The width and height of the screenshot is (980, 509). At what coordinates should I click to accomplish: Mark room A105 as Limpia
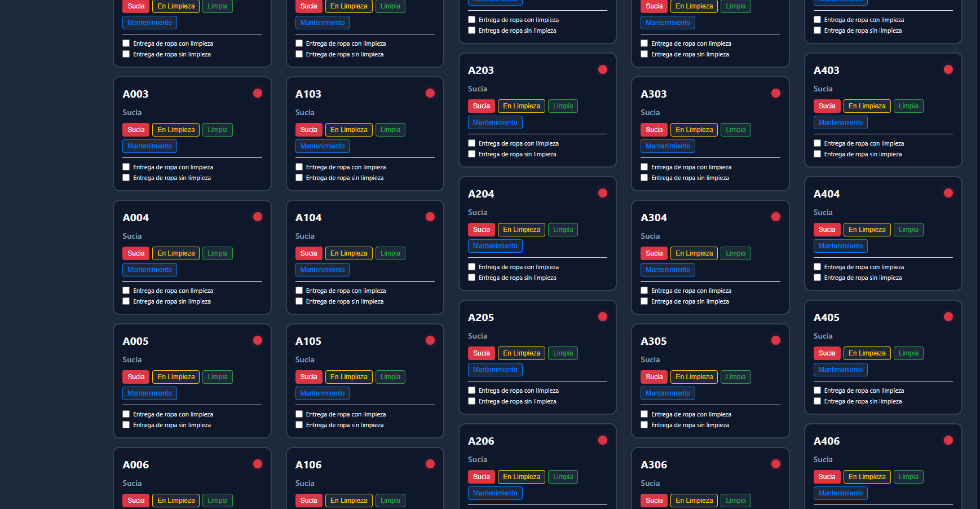[390, 377]
